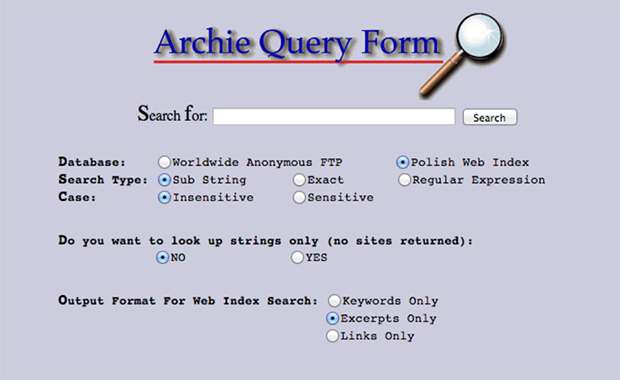This screenshot has height=380, width=620.
Task: Click the 'Search for:' label
Action: coord(172,114)
